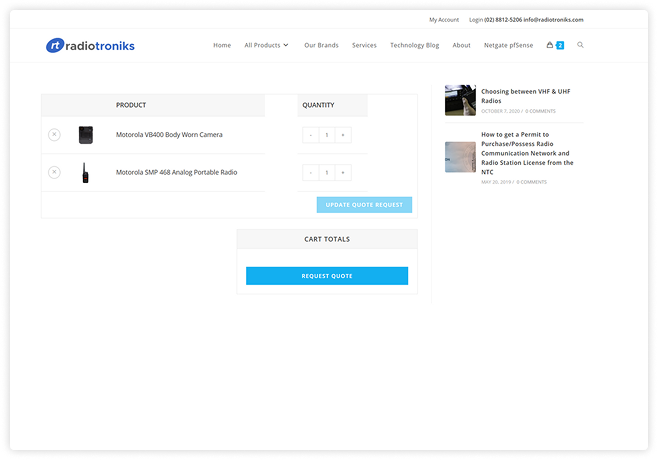Click the cart item count badge
Screen dimensions: 658x460
tap(560, 45)
